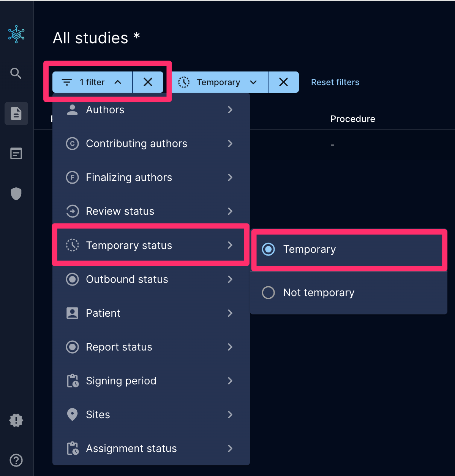Screen dimensions: 455x476
Task: Clear all filters with 1 filter X button
Action: (148, 82)
